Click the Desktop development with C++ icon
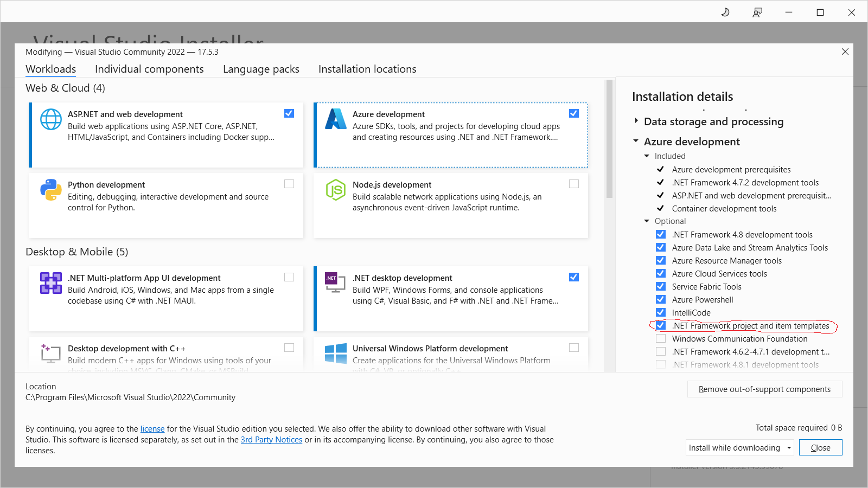Screen dimensions: 868x488 coord(51,353)
